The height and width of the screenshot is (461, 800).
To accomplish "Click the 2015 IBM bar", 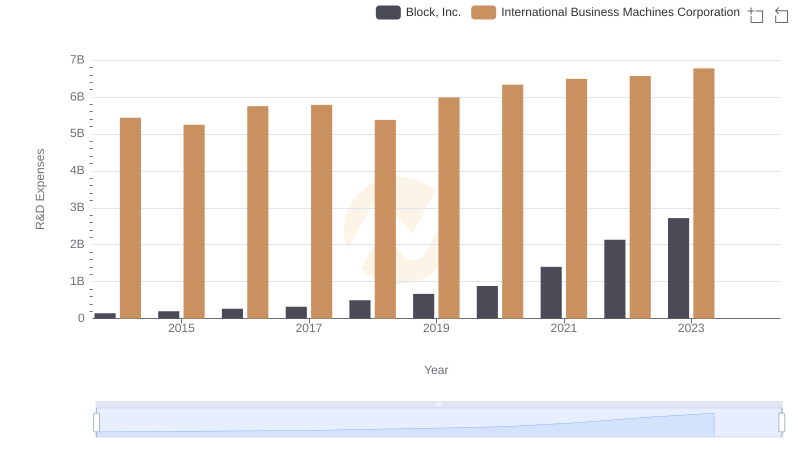I will pos(194,221).
